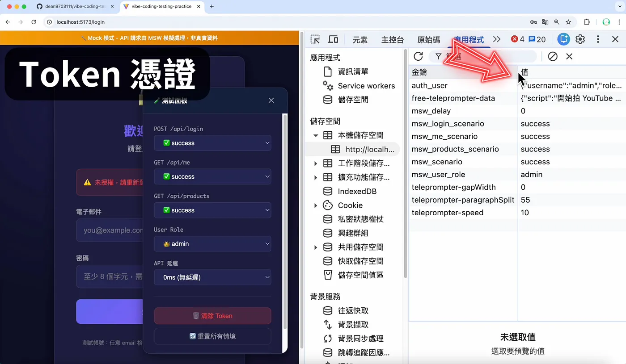626x364 pixels.
Task: Open the API 延遲 dropdown showing 0ms
Action: point(212,277)
